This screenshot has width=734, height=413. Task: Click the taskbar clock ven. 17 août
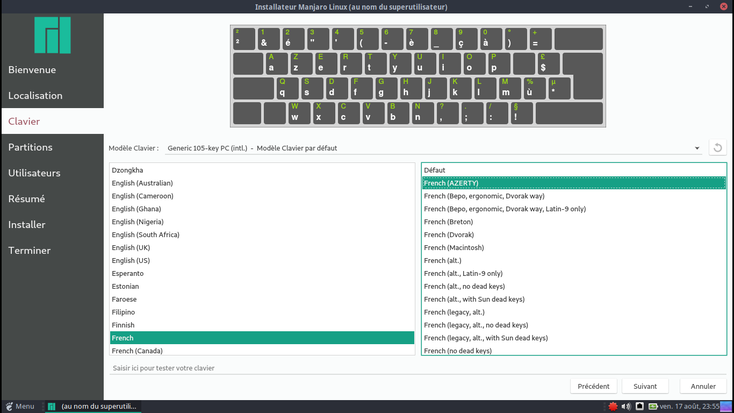click(689, 406)
